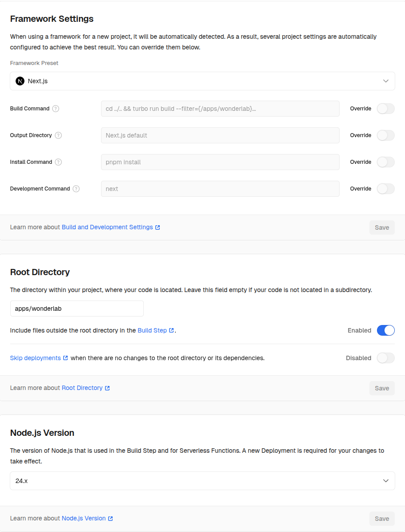Click external link icon after Build and Development Settings
405x532 pixels.
tap(158, 227)
